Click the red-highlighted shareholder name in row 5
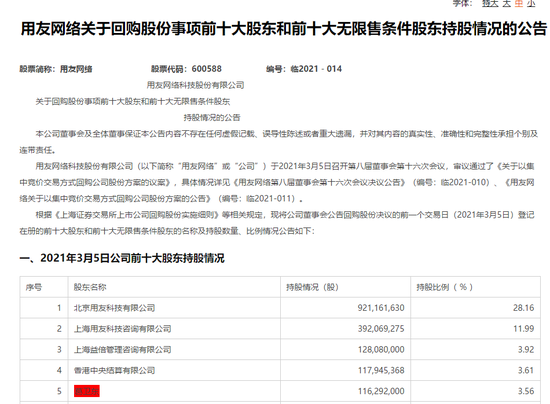This screenshot has height=404, width=550. coord(87,391)
